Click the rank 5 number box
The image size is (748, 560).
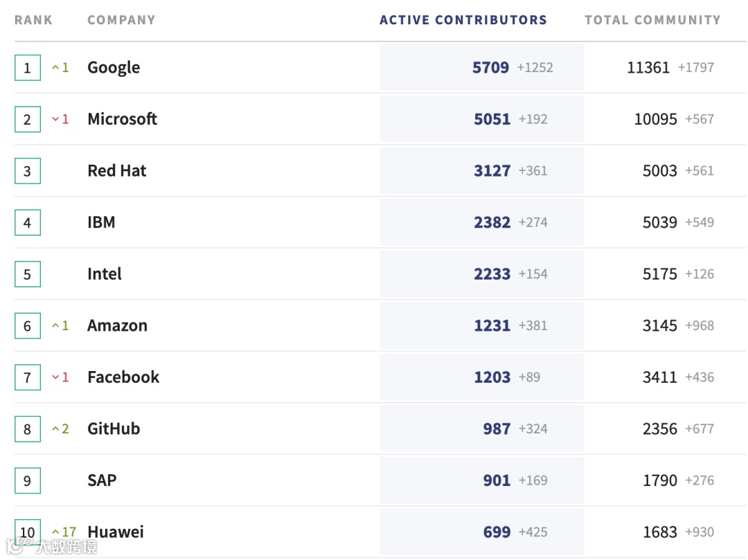[x=28, y=274]
